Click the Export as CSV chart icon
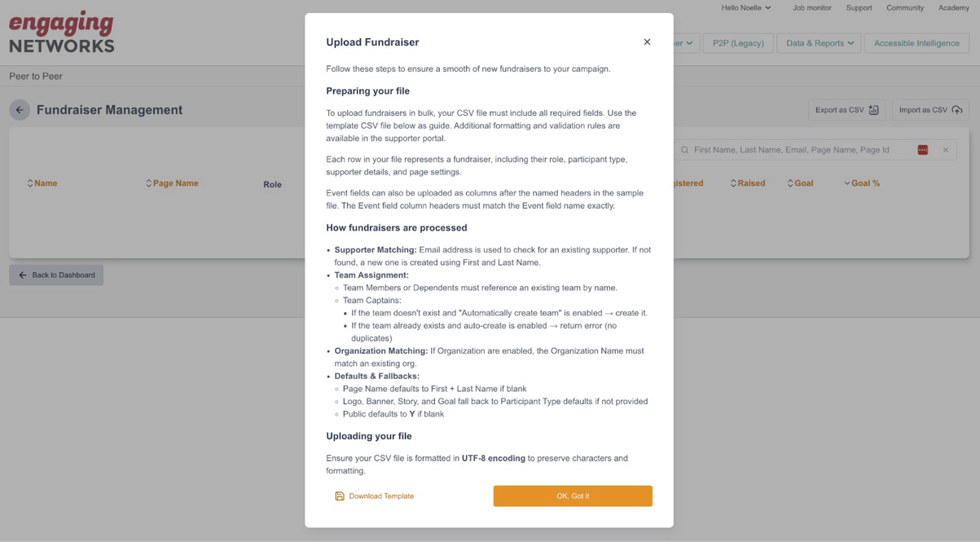This screenshot has width=980, height=542. click(874, 110)
